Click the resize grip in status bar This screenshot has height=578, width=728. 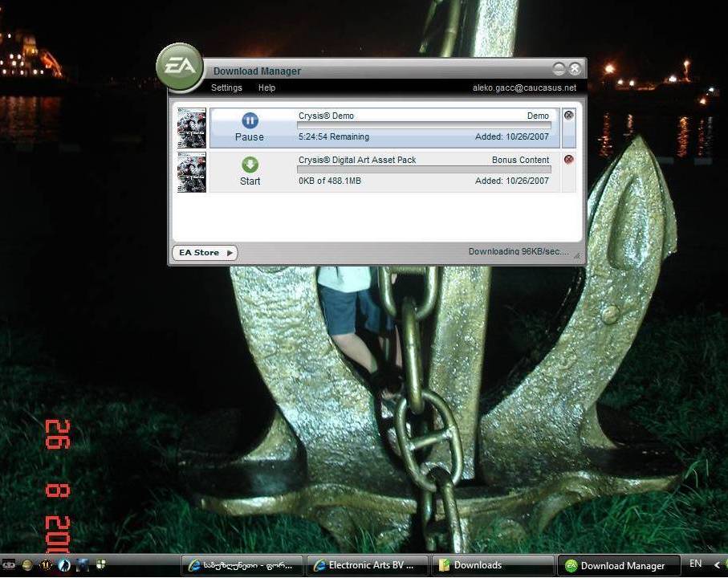point(576,255)
